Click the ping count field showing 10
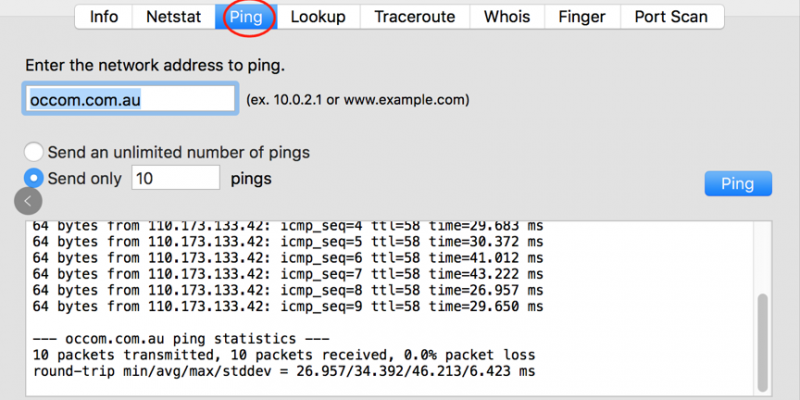Viewport: 800px width, 400px height. [176, 178]
